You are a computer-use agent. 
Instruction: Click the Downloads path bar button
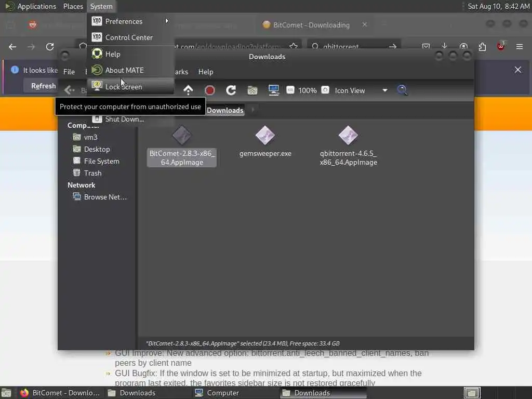[x=225, y=110]
